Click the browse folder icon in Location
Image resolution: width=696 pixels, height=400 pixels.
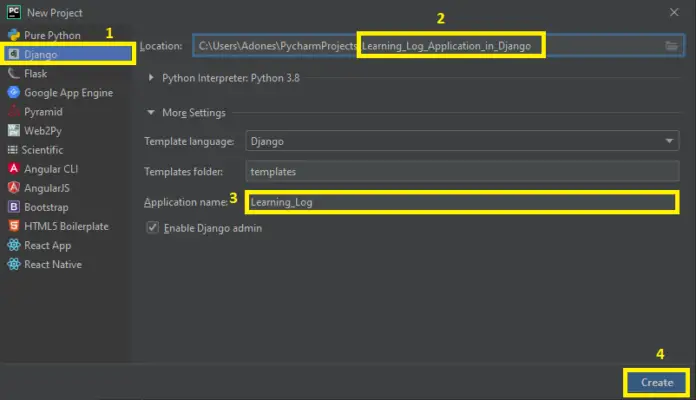click(672, 46)
